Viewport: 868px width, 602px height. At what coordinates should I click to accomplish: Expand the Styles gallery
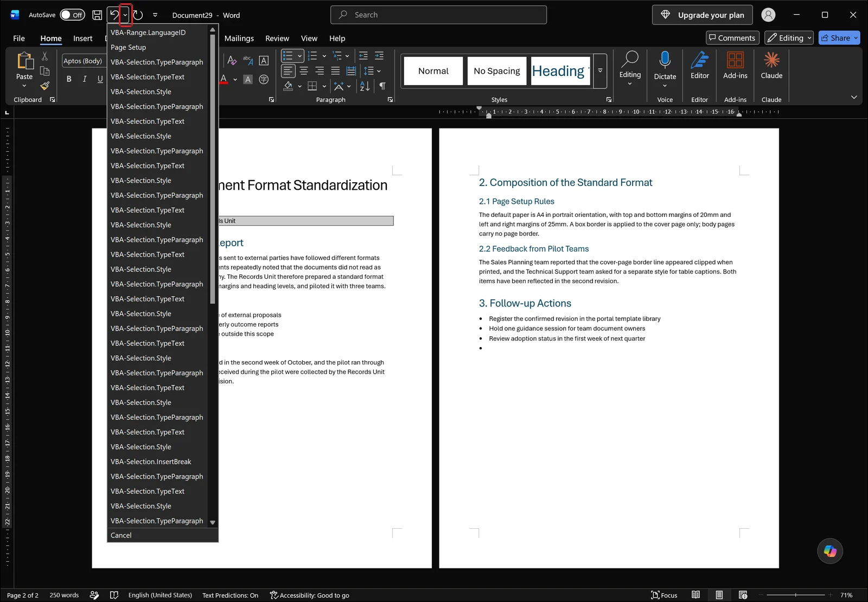click(x=600, y=71)
